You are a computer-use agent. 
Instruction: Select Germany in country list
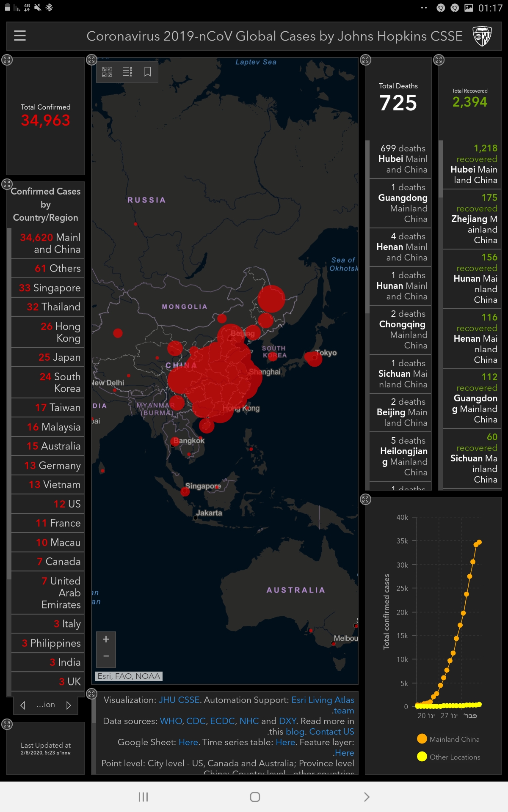(48, 465)
